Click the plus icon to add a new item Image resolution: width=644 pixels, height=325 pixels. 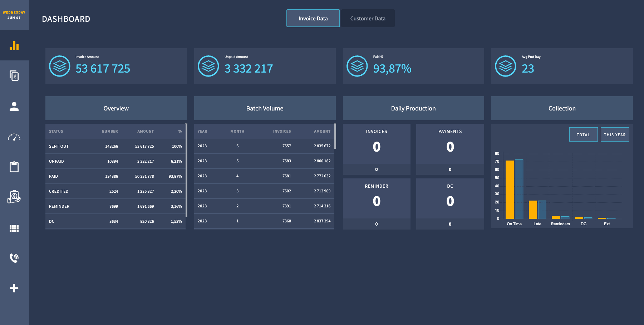(14, 288)
